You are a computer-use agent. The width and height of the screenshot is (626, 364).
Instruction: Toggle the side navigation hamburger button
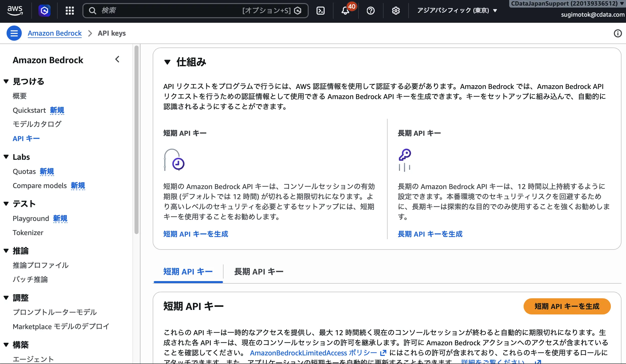pyautogui.click(x=14, y=33)
